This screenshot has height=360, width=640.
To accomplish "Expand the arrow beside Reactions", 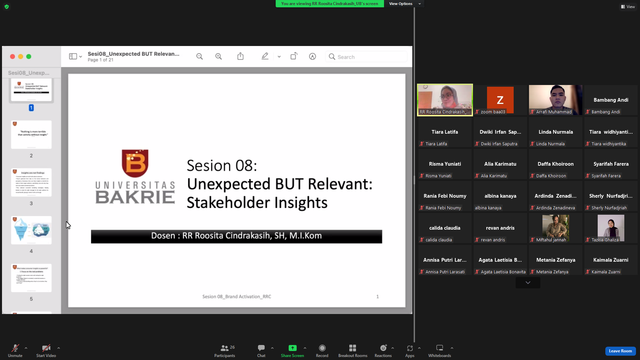I will 393,348.
